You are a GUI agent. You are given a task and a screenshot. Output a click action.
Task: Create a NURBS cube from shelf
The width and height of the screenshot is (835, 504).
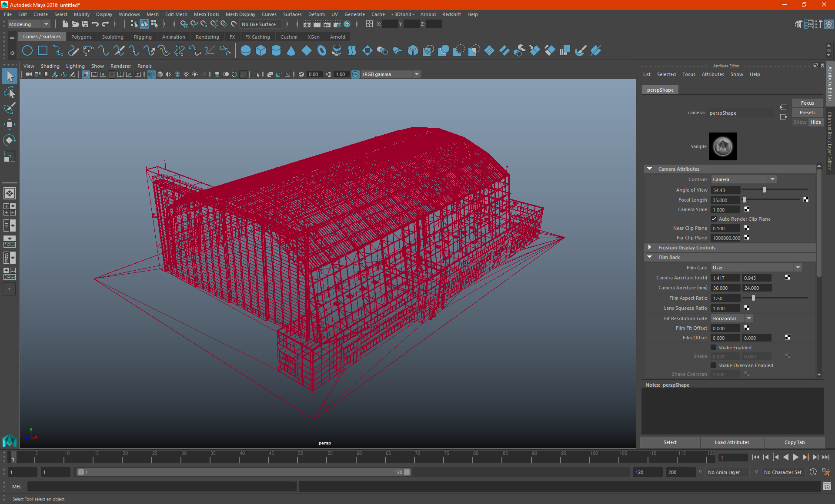(261, 51)
